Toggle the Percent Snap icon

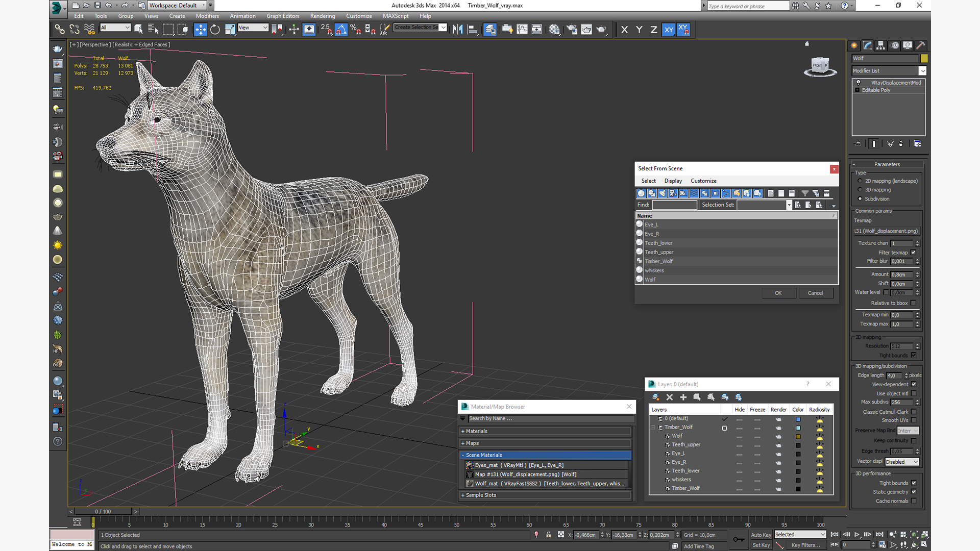pos(356,30)
